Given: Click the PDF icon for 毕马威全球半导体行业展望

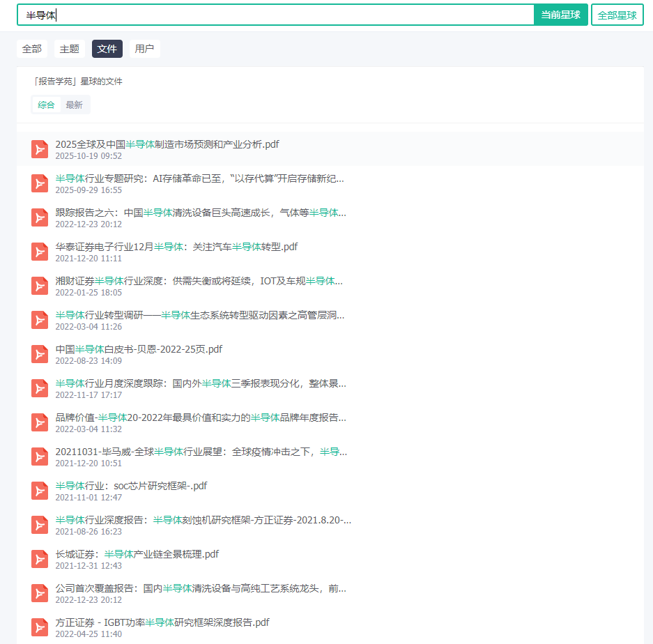Looking at the screenshot, I should (40, 457).
